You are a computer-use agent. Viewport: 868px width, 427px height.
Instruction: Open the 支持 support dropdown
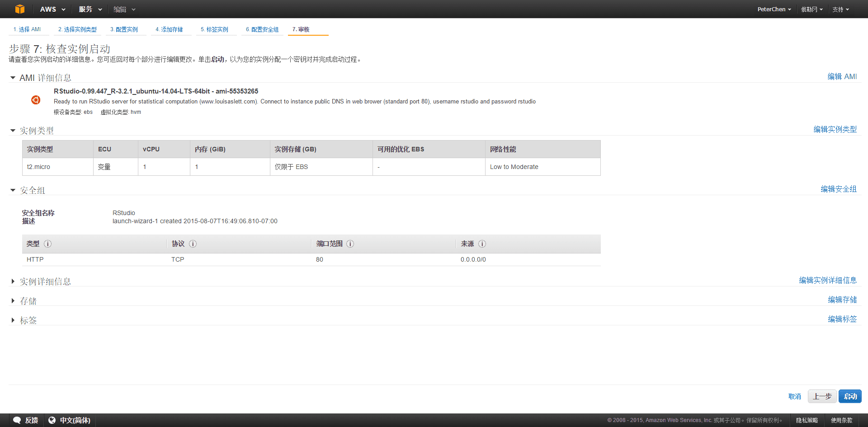841,9
